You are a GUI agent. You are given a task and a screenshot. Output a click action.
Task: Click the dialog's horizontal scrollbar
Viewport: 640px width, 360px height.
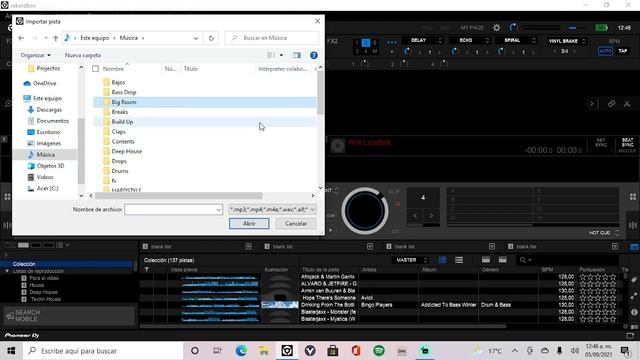tap(178, 196)
